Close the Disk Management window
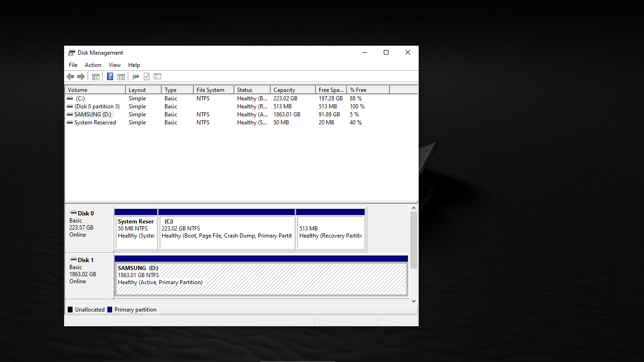 [408, 52]
